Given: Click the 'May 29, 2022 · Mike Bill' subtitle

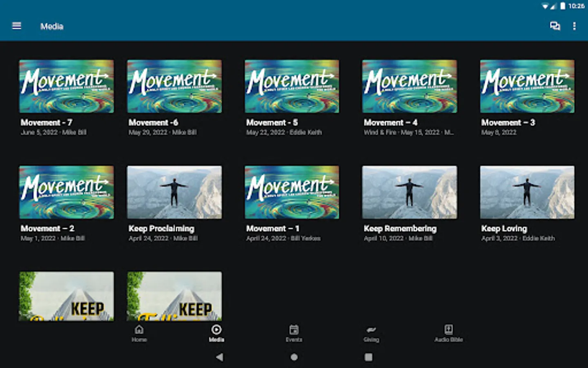Looking at the screenshot, I should pyautogui.click(x=163, y=132).
